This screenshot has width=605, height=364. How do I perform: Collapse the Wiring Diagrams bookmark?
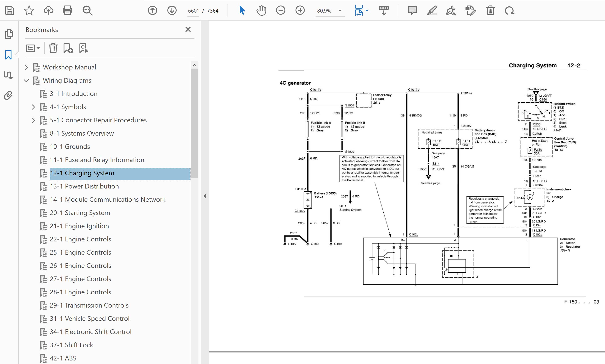coord(26,80)
